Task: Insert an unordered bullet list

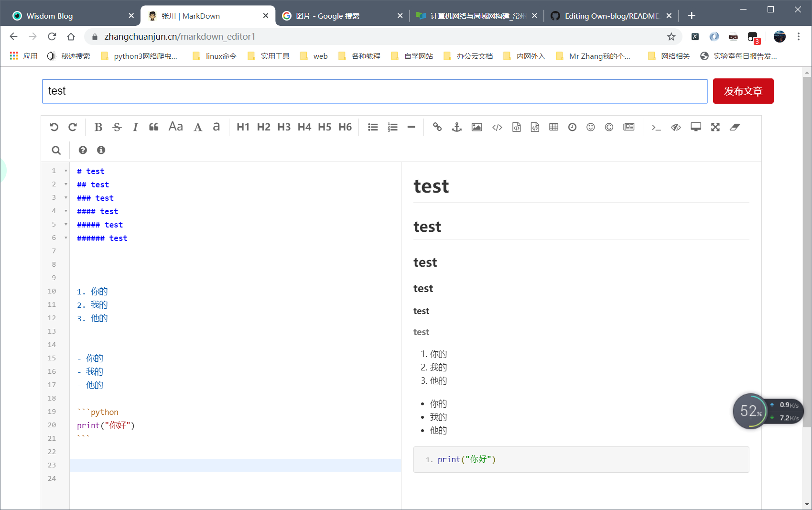Action: [373, 127]
